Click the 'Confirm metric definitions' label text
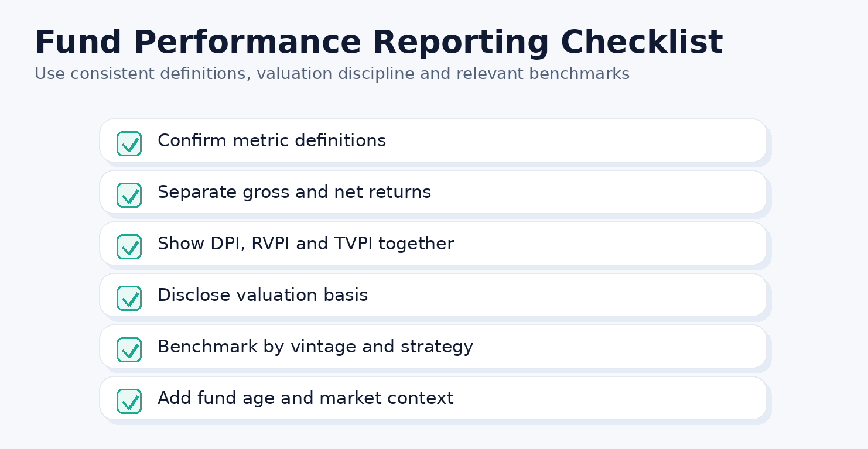This screenshot has width=868, height=449. pos(272,141)
